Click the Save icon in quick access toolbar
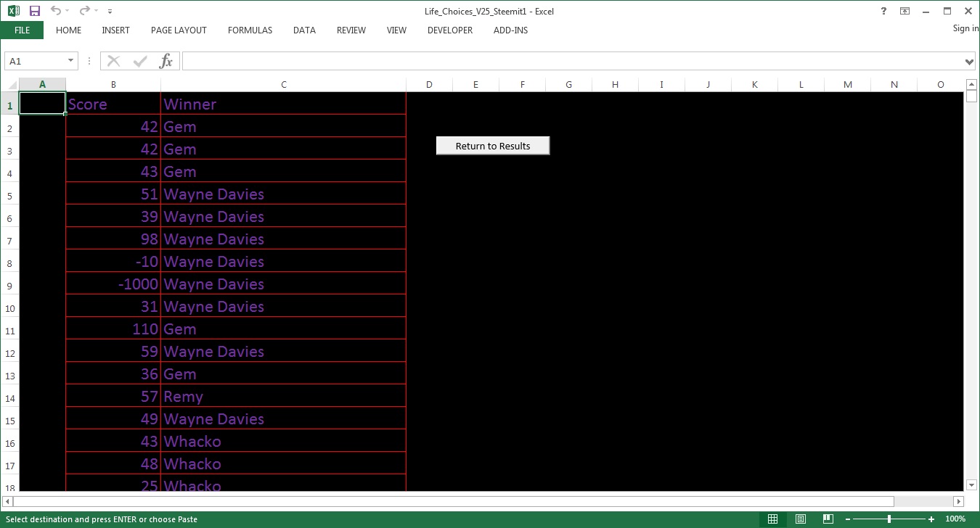980x528 pixels. [34, 11]
